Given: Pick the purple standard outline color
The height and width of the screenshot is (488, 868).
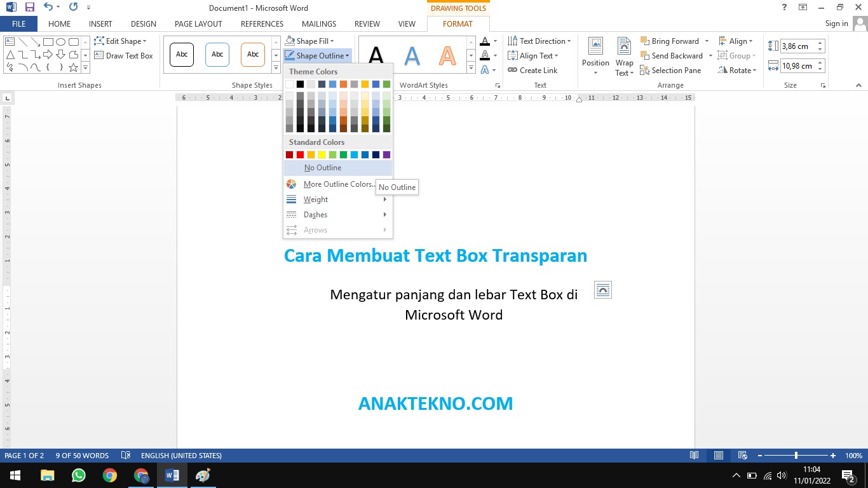Looking at the screenshot, I should coord(386,154).
